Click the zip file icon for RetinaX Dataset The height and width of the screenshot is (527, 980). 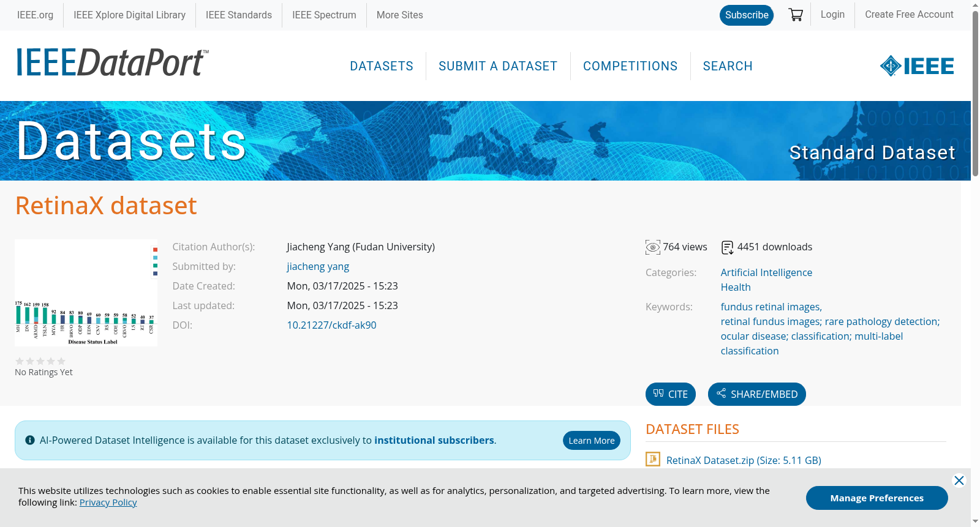[653, 459]
